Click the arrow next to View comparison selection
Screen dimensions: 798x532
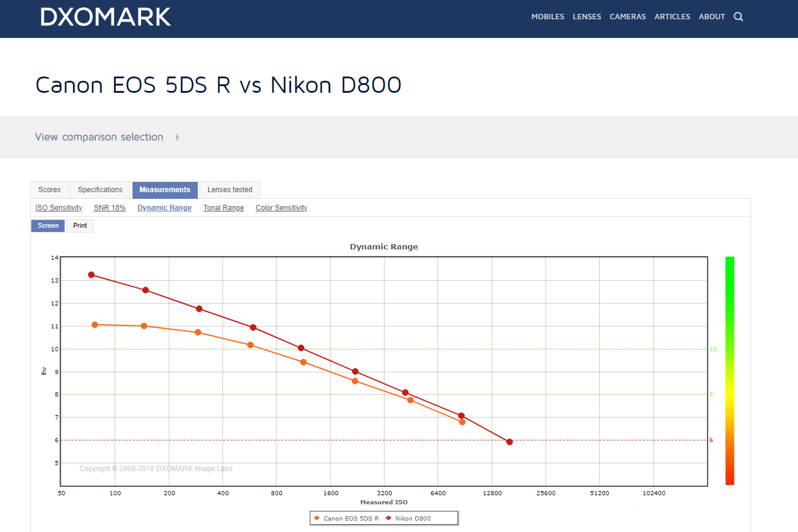click(178, 137)
